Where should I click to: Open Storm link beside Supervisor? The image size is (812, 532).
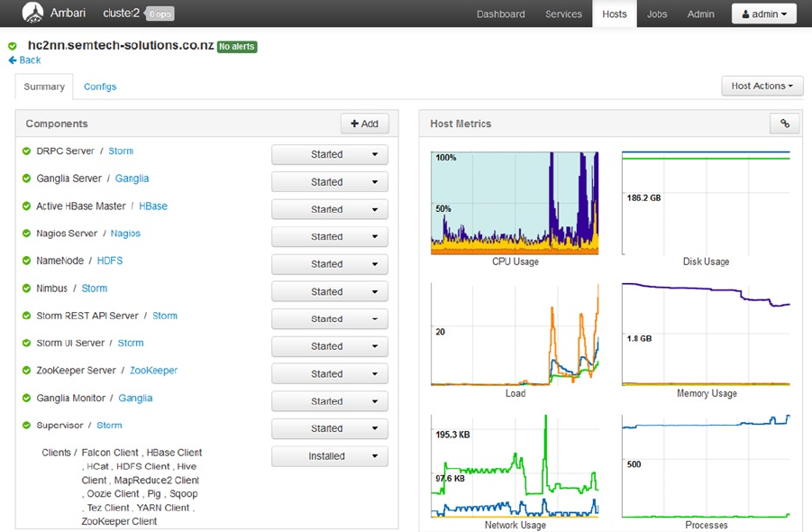109,426
